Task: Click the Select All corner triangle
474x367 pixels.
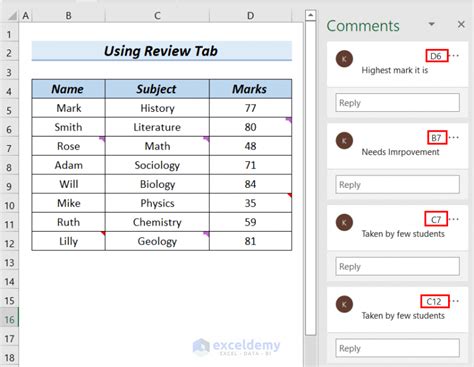Action: click(12, 16)
